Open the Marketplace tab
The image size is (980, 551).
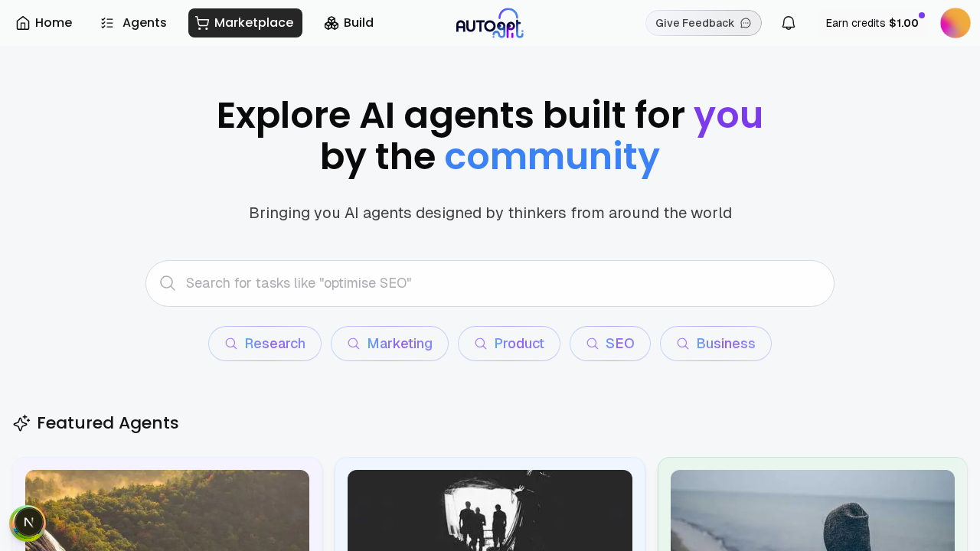point(245,23)
